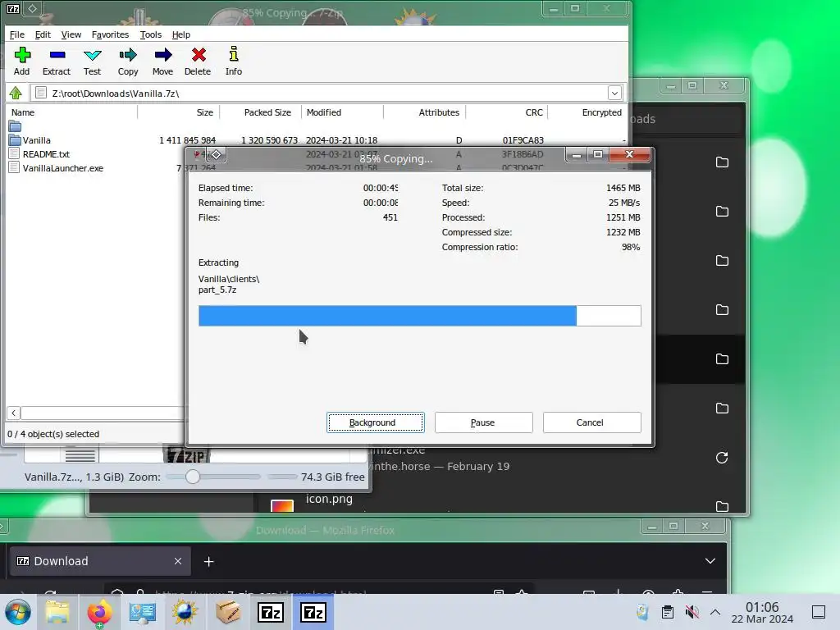The width and height of the screenshot is (840, 630).
Task: Open Firefox from the taskbar
Action: (99, 612)
